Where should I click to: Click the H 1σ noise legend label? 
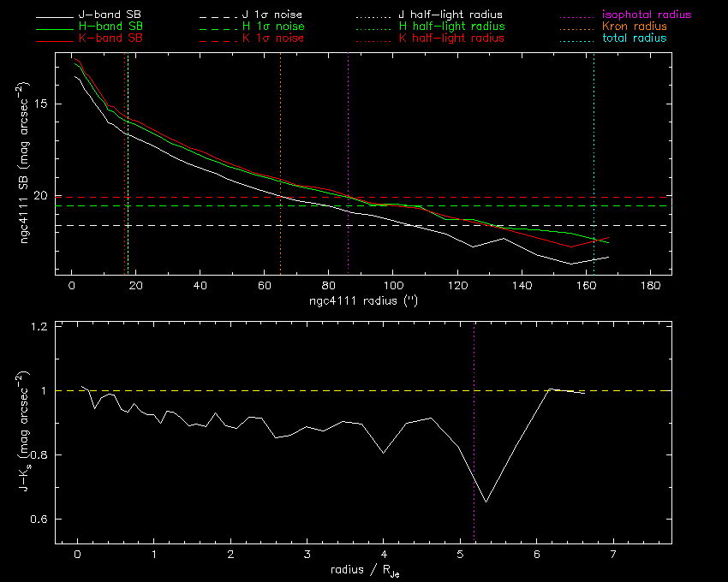coord(273,27)
